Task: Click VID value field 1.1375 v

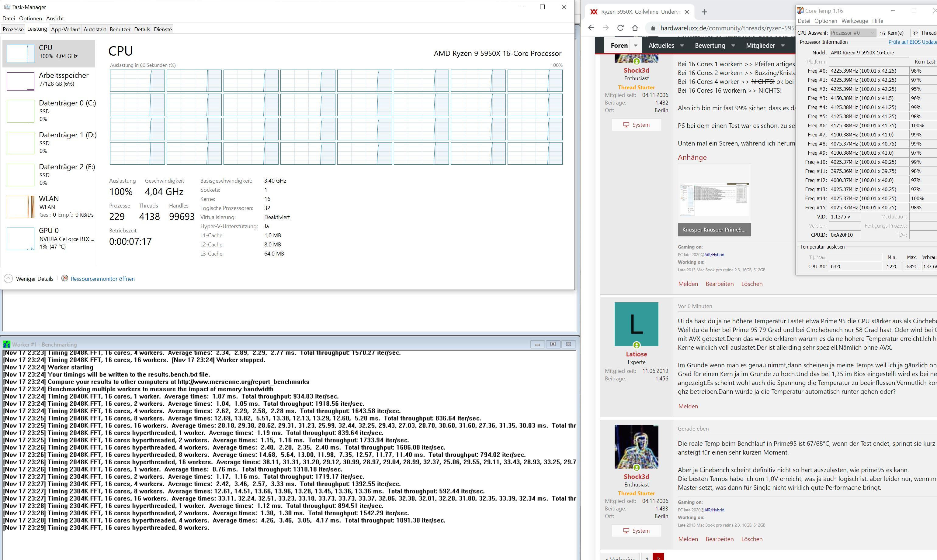Action: pyautogui.click(x=845, y=217)
